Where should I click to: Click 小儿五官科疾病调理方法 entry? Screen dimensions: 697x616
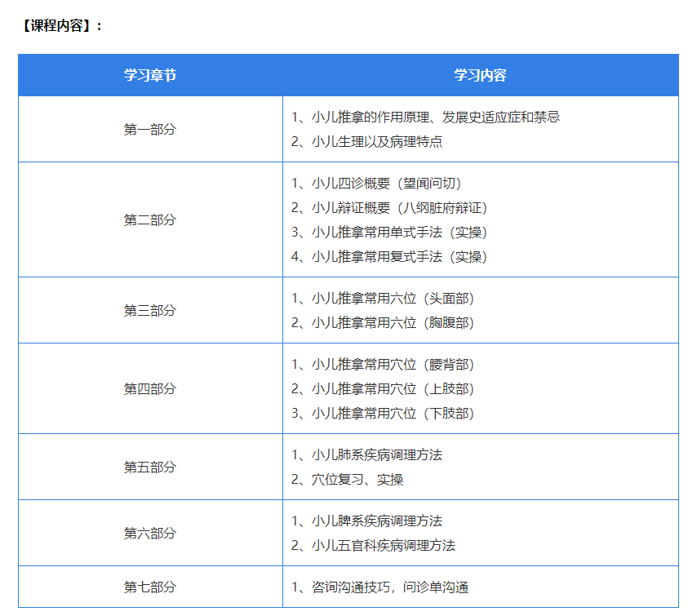tap(374, 546)
